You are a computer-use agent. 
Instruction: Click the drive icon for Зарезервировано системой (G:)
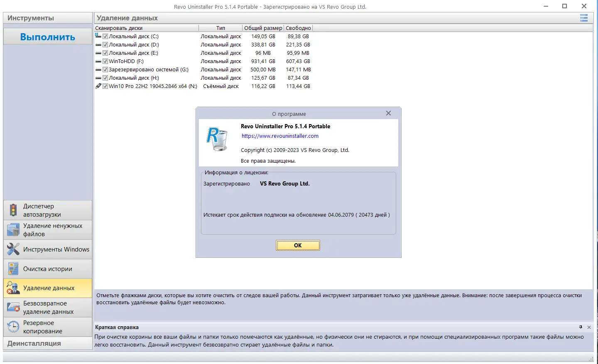point(98,69)
